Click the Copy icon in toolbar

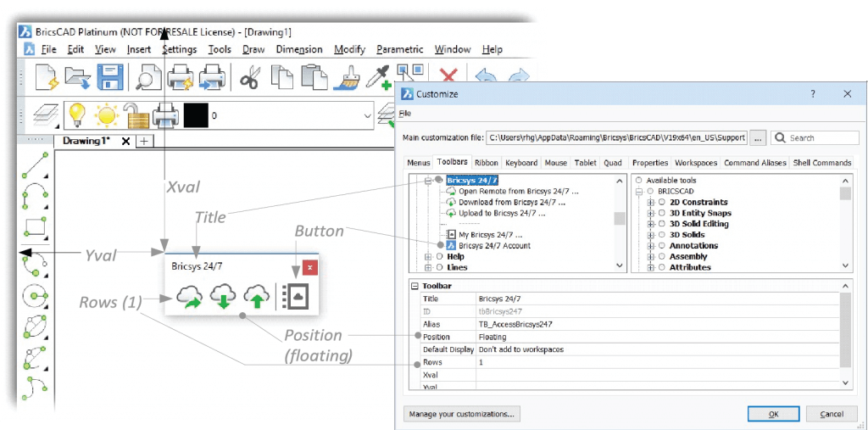coord(281,76)
